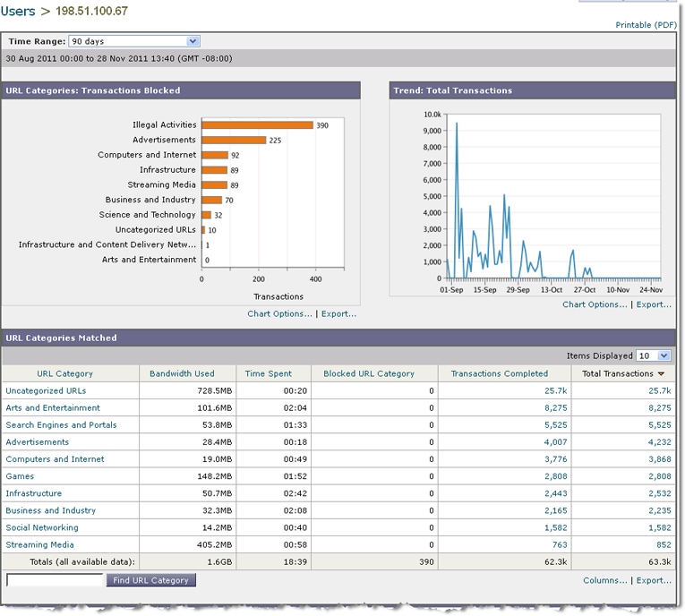
Task: Click 3,868 total for Computers and Internet
Action: pyautogui.click(x=659, y=458)
